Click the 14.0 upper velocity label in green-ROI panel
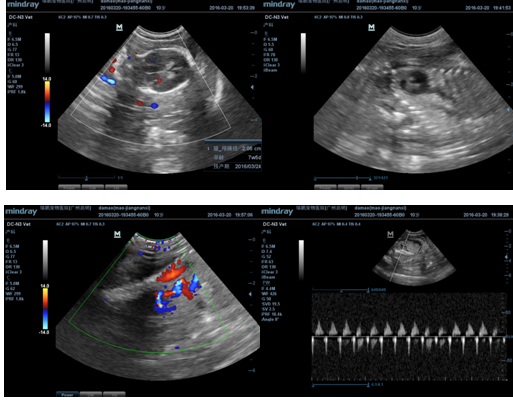Screen dimensions: 513x400 (45, 286)
